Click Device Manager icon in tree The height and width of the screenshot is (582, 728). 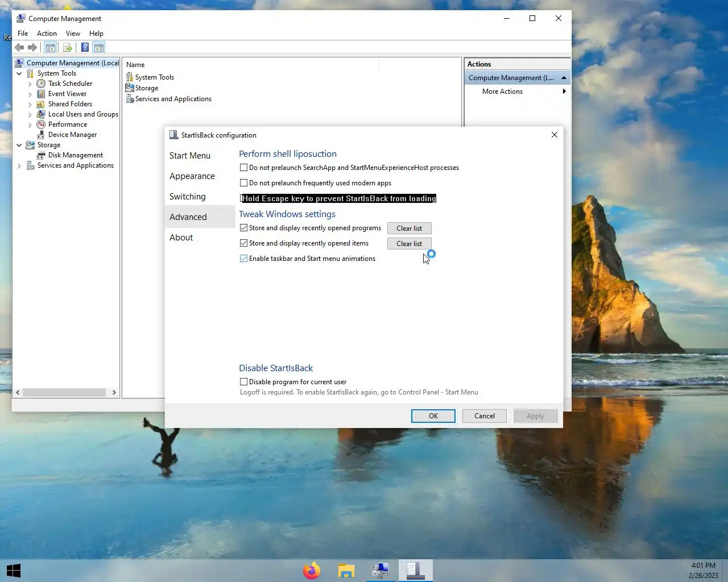41,135
